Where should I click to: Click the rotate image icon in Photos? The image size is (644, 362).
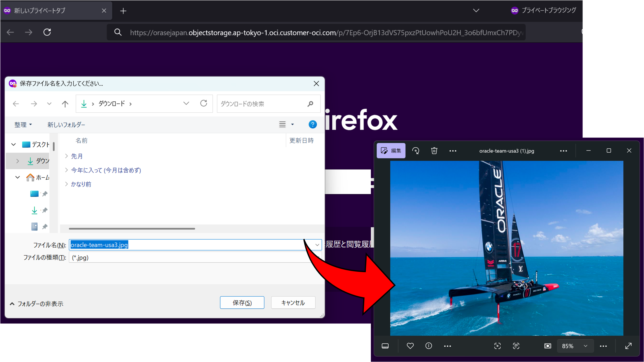415,151
